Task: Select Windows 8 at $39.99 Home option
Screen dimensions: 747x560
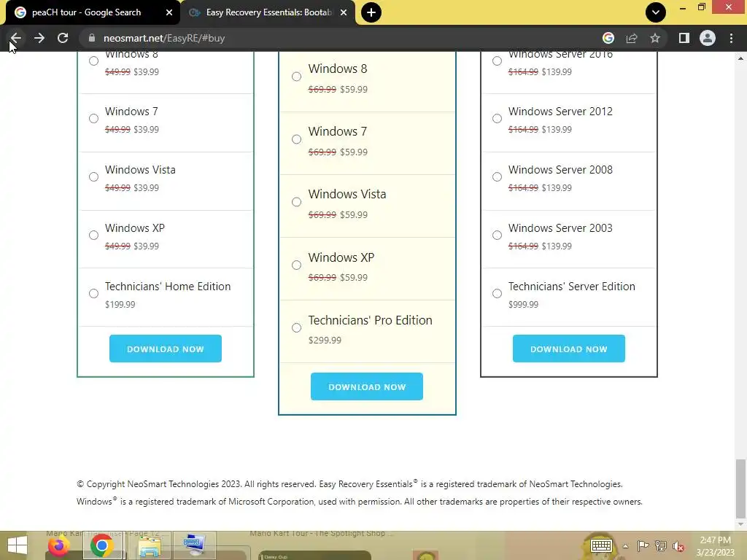Action: coord(94,61)
